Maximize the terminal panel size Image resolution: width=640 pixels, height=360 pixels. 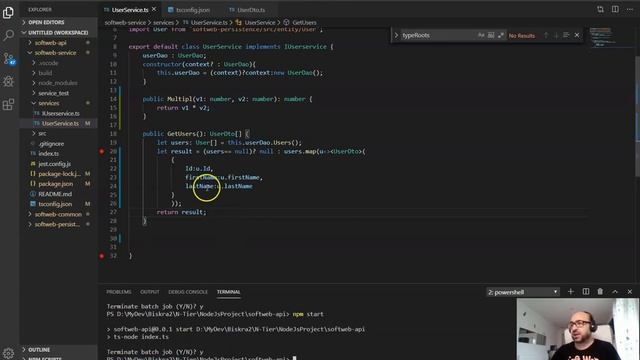point(615,291)
